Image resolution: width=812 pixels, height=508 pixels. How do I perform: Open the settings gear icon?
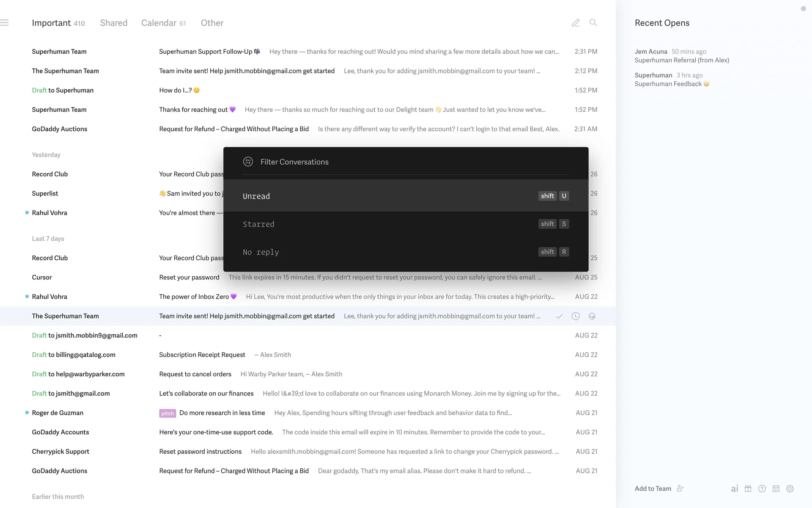(790, 489)
